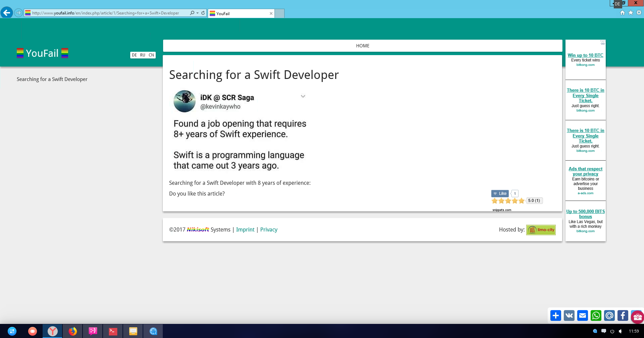Open the favorites star icon
Viewport: 644px width, 338px height.
click(631, 13)
